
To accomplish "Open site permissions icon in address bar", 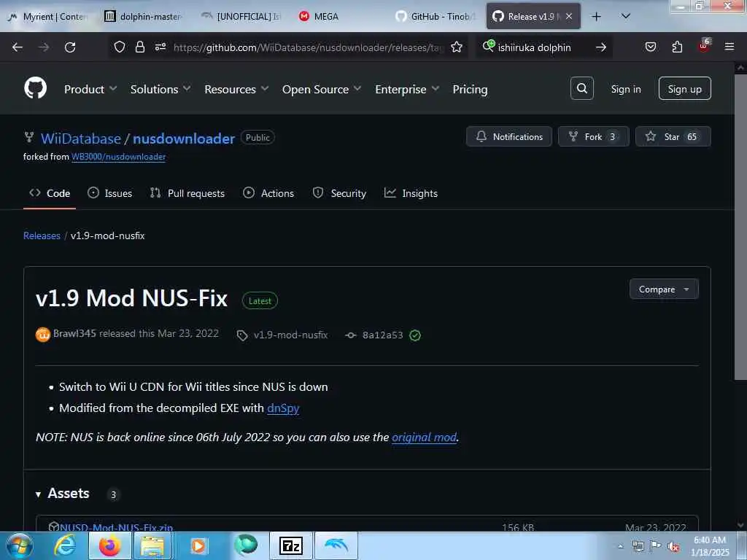I will (160, 47).
